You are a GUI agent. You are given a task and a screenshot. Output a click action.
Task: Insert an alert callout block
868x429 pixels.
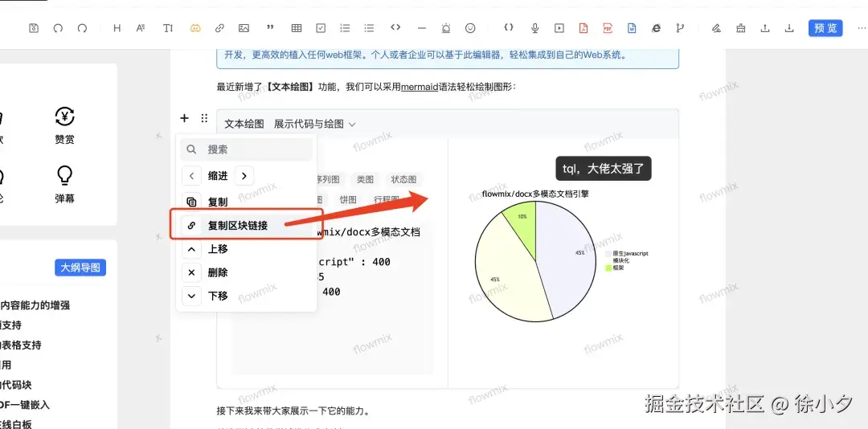coord(446,27)
